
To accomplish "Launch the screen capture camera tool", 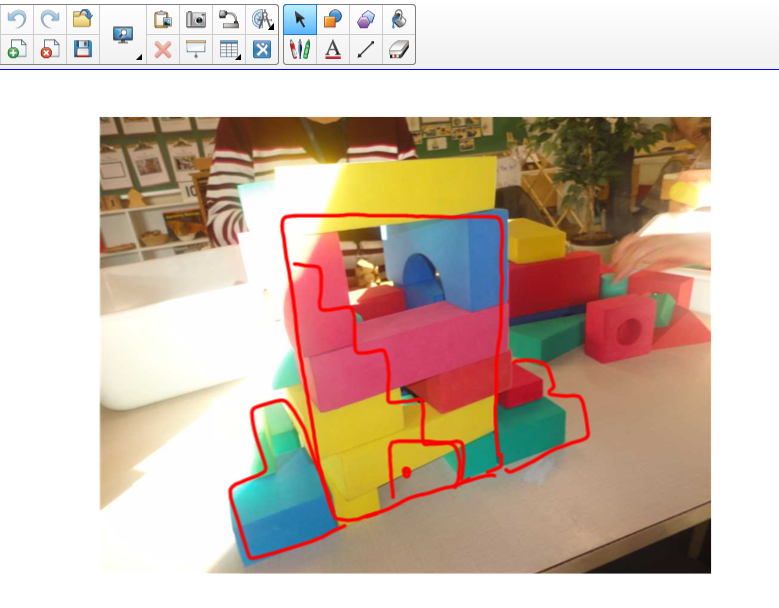I will 196,18.
